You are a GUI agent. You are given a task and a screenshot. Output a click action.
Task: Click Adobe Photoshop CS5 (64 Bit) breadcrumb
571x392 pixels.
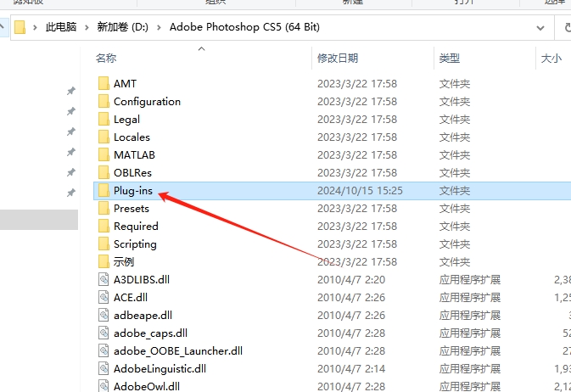[x=244, y=27]
